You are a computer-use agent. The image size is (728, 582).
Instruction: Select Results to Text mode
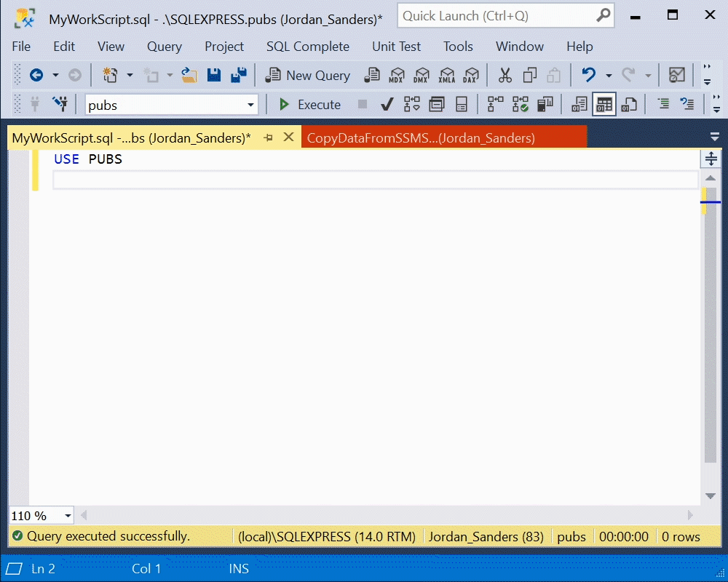tap(579, 104)
